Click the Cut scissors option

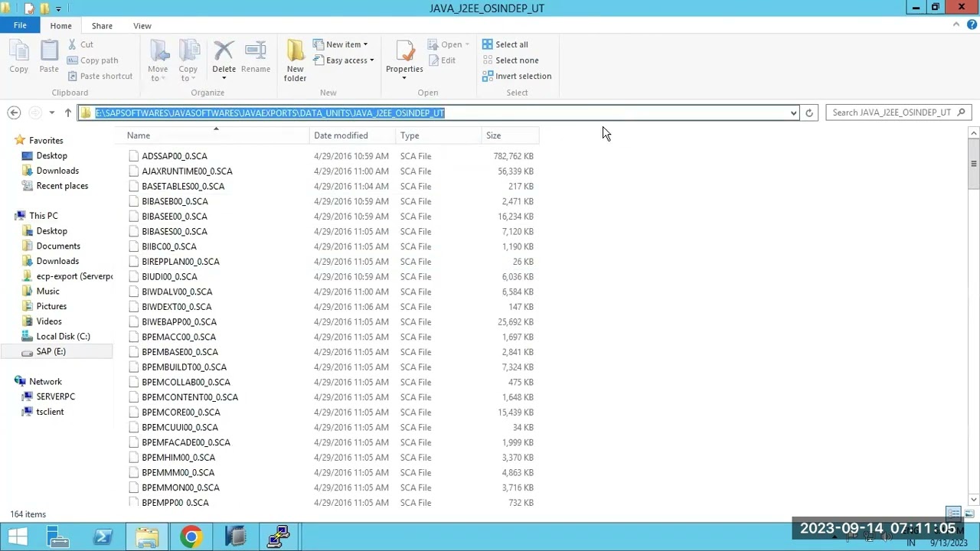pos(80,44)
